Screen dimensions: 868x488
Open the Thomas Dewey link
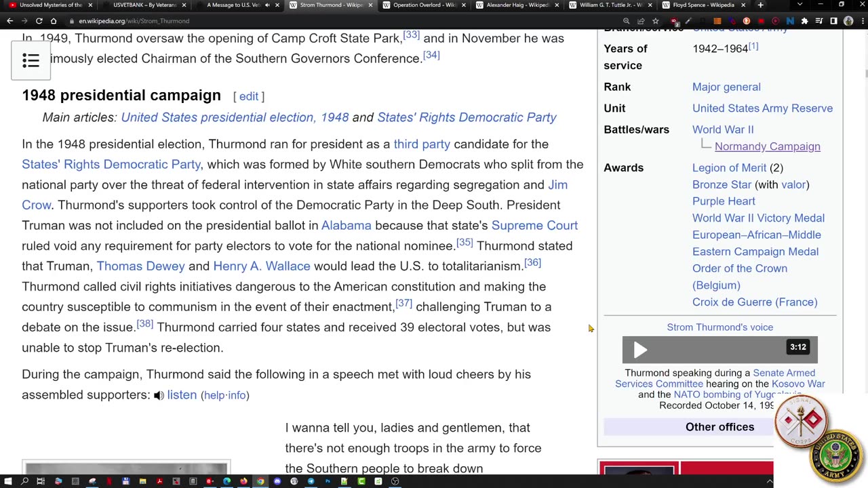[x=140, y=266]
